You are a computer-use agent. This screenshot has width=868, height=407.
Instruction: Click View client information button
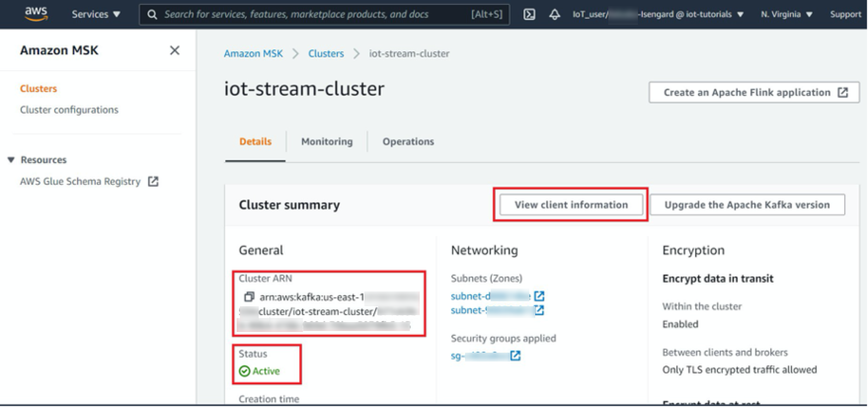pyautogui.click(x=571, y=204)
